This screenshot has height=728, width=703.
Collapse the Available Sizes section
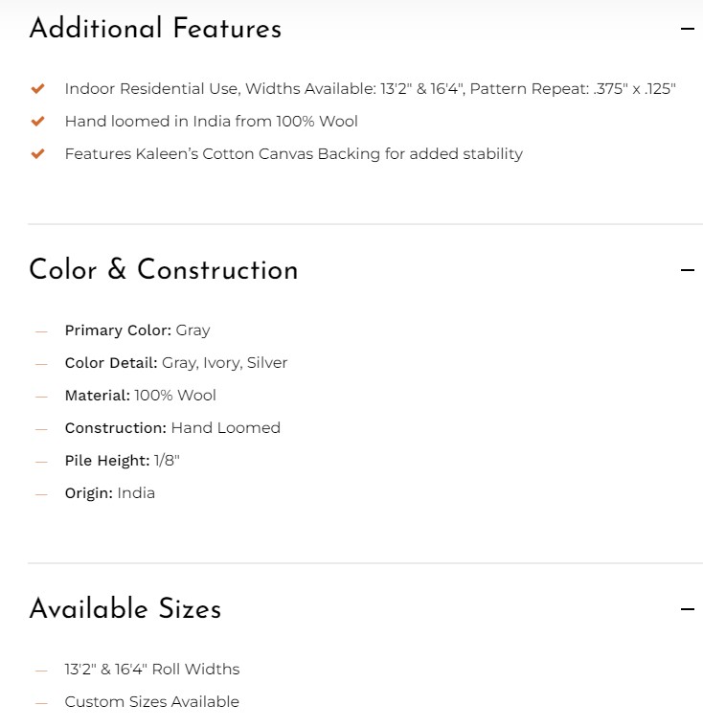[x=687, y=609]
